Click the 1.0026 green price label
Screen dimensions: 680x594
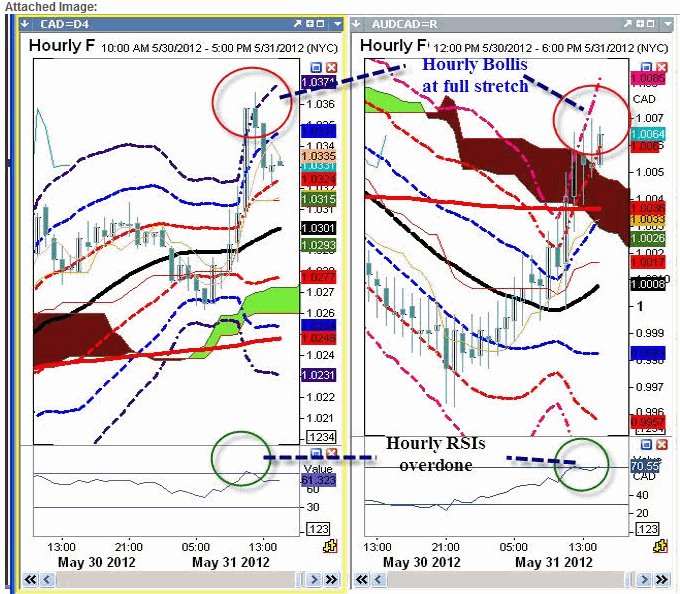tap(648, 238)
